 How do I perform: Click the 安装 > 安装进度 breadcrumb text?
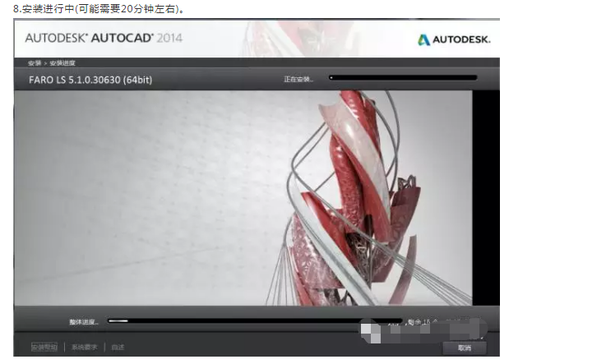(52, 63)
